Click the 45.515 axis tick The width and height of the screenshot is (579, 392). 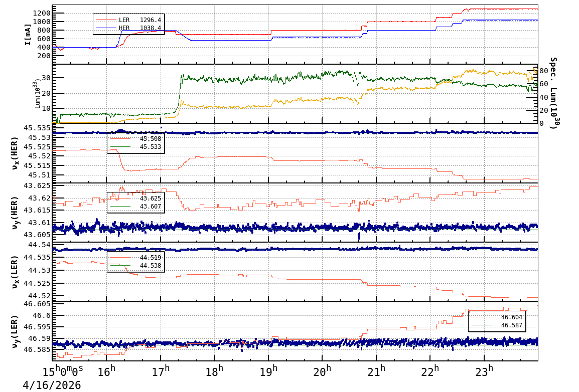[37, 166]
